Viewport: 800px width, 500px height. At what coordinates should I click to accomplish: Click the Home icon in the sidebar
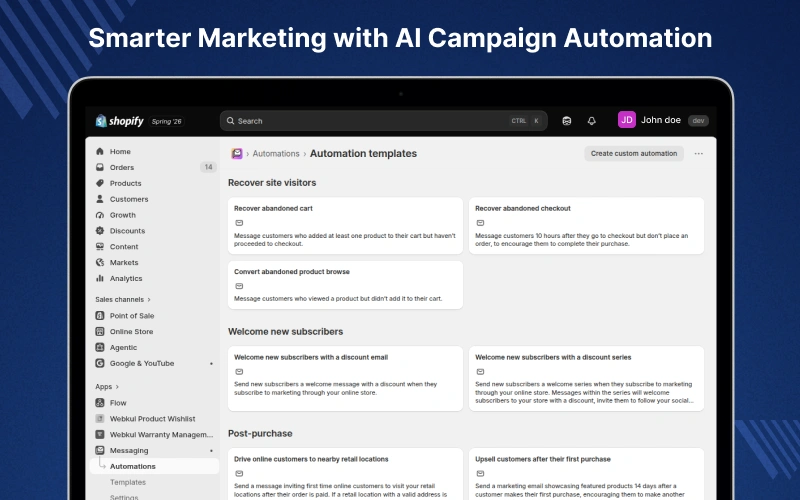point(100,152)
